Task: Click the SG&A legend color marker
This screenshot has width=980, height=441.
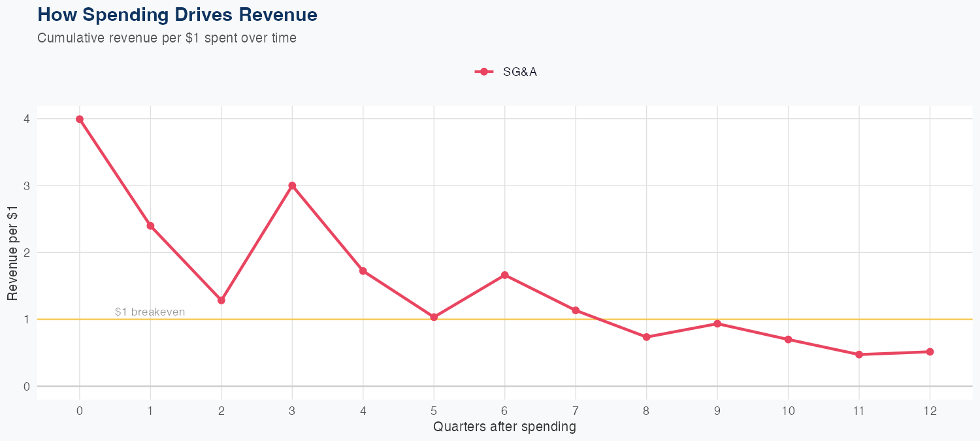Action: pos(483,72)
